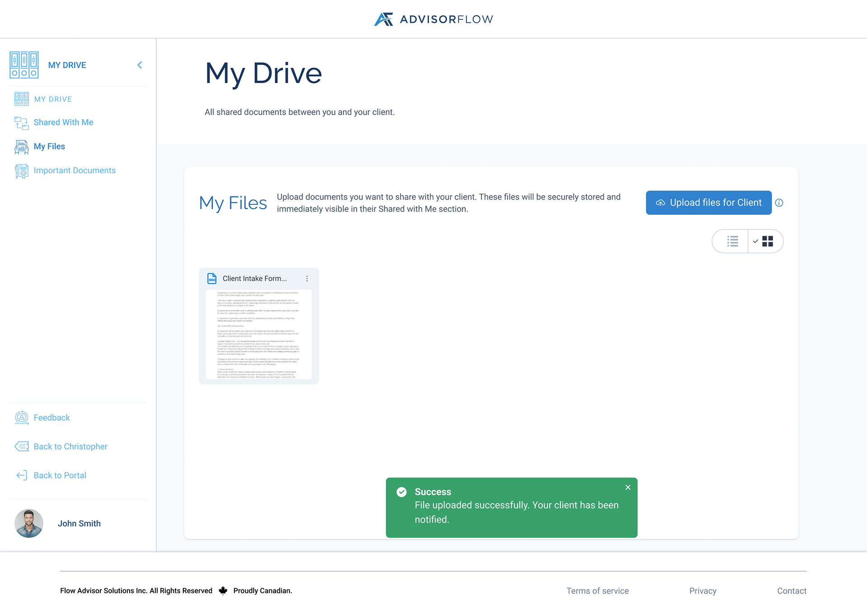The image size is (867, 616).
Task: Click the Shared With Me folder icon
Action: tap(21, 122)
